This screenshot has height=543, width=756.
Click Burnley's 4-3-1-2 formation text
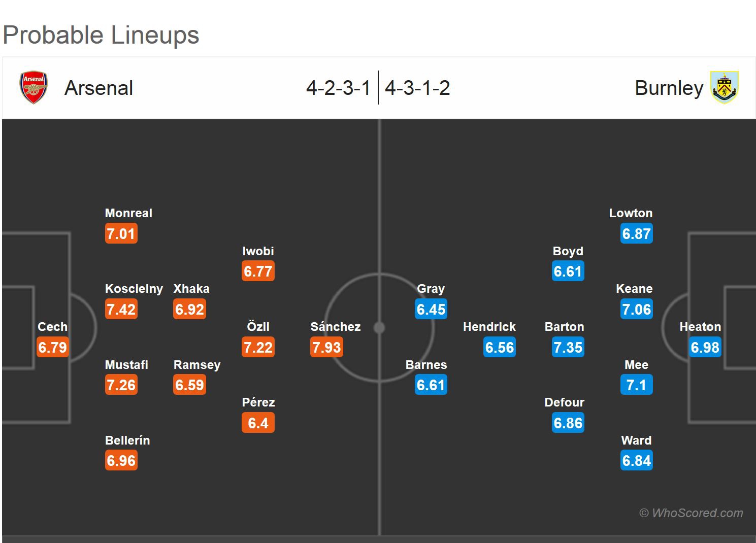pyautogui.click(x=417, y=88)
